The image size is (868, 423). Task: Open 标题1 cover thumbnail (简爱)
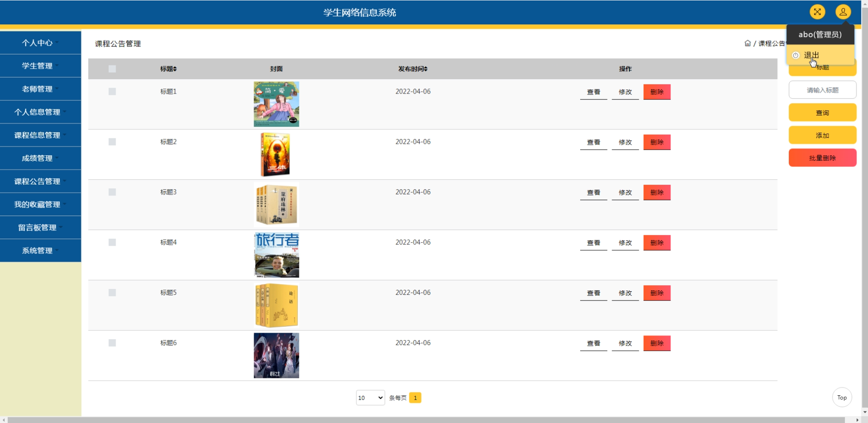pyautogui.click(x=276, y=104)
